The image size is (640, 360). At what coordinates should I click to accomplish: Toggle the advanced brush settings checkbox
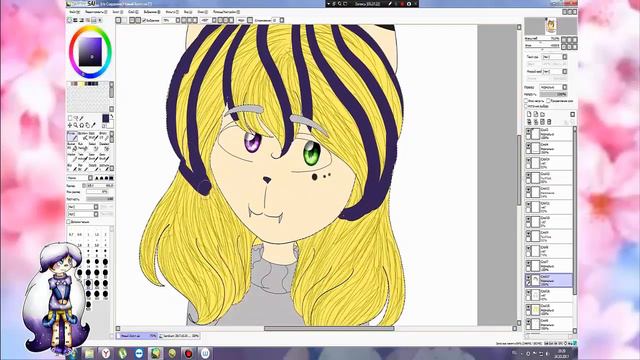pyautogui.click(x=68, y=222)
